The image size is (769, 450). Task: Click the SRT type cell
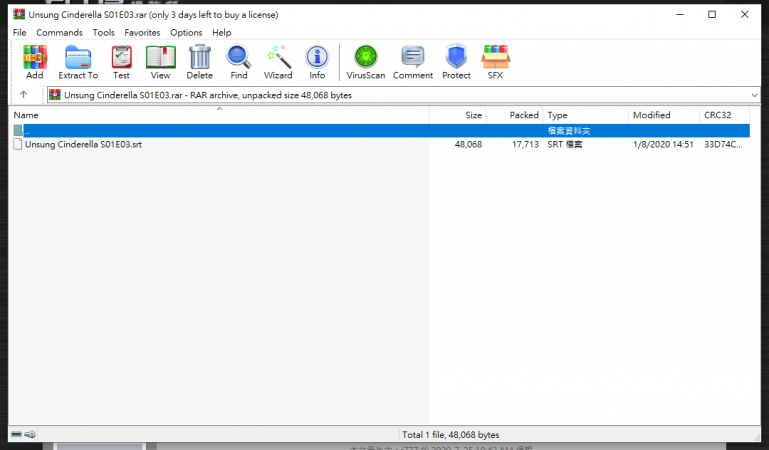[x=564, y=144]
